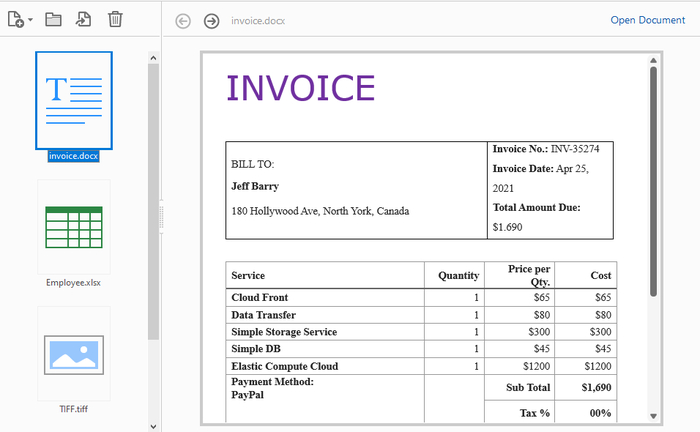This screenshot has width=700, height=432.
Task: Click the Delete trash icon
Action: point(115,19)
